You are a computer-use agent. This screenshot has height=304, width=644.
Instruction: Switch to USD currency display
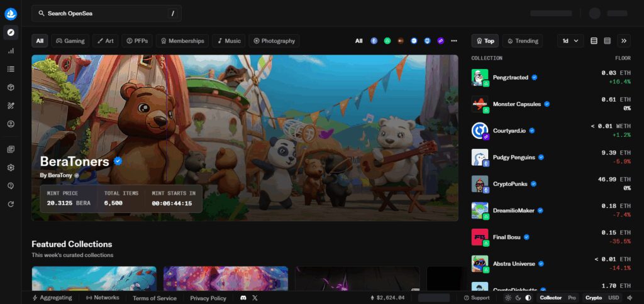(x=614, y=298)
